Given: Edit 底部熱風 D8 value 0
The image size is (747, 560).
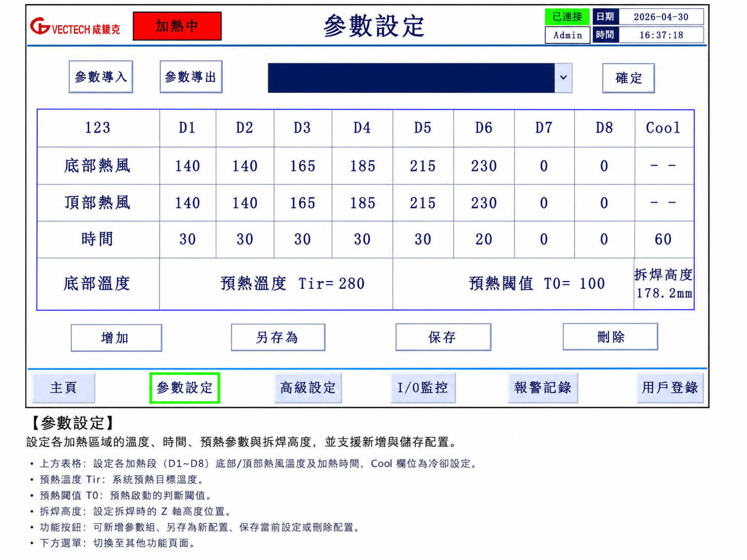Looking at the screenshot, I should point(604,166).
